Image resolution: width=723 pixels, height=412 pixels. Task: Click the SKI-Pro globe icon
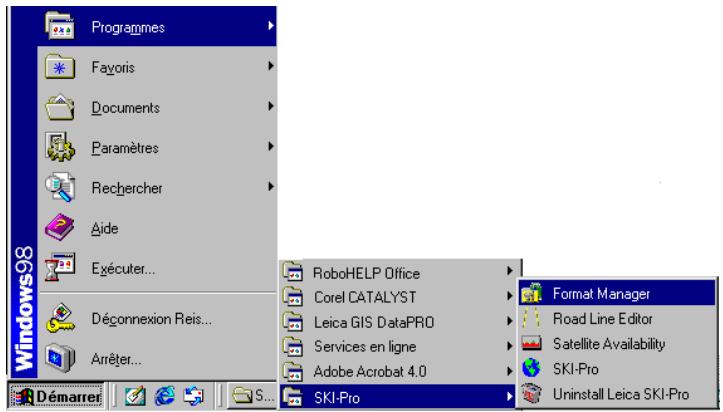click(531, 369)
